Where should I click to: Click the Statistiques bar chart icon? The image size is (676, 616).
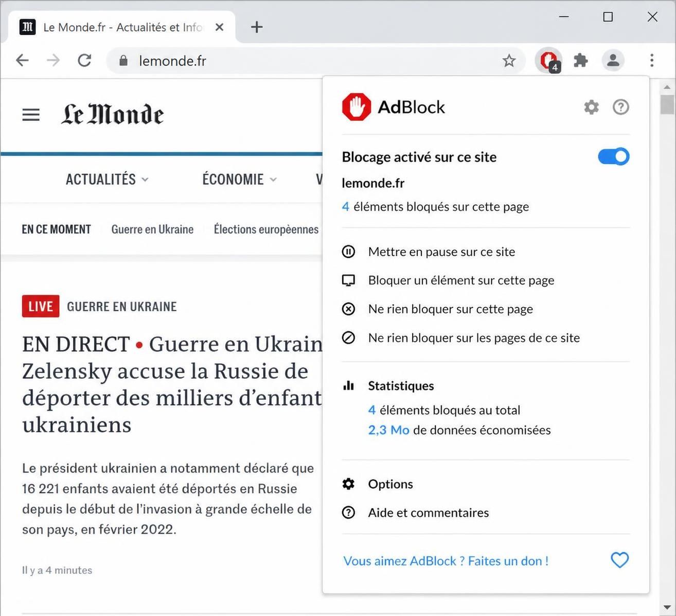click(348, 385)
